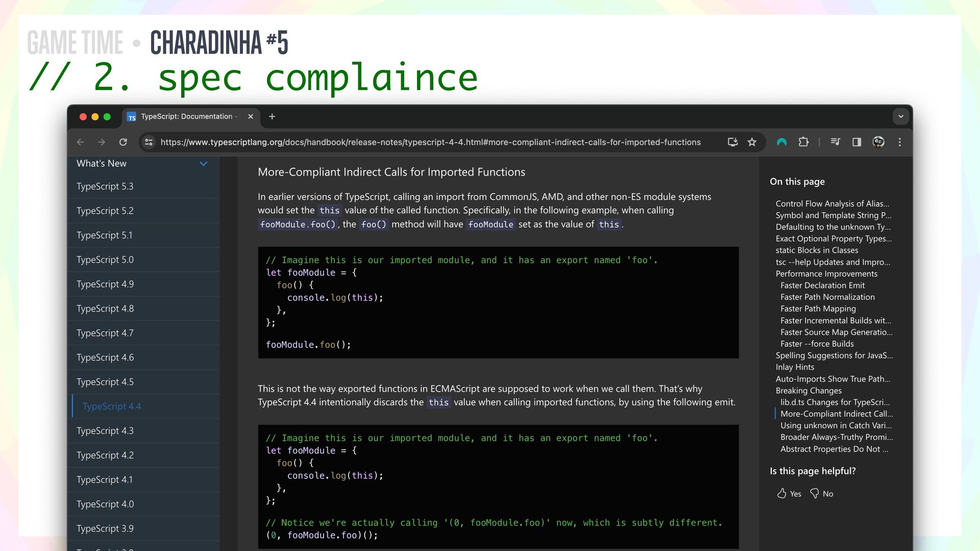This screenshot has height=551, width=980.
Task: Open TypeScript 5.0 release notes
Action: coord(143,260)
